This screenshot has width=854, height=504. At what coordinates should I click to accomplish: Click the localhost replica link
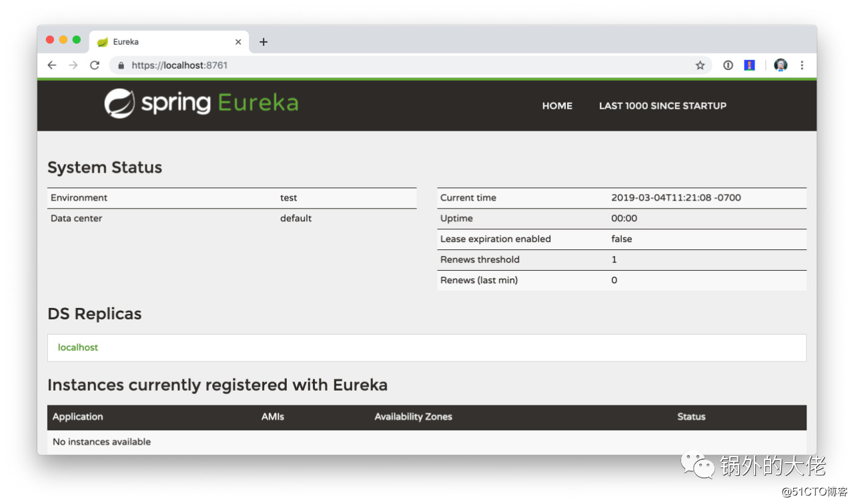78,347
